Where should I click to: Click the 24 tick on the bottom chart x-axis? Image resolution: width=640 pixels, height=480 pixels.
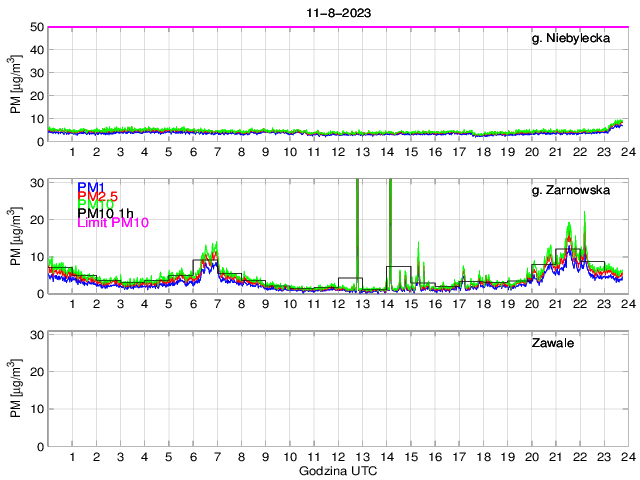[x=627, y=456]
